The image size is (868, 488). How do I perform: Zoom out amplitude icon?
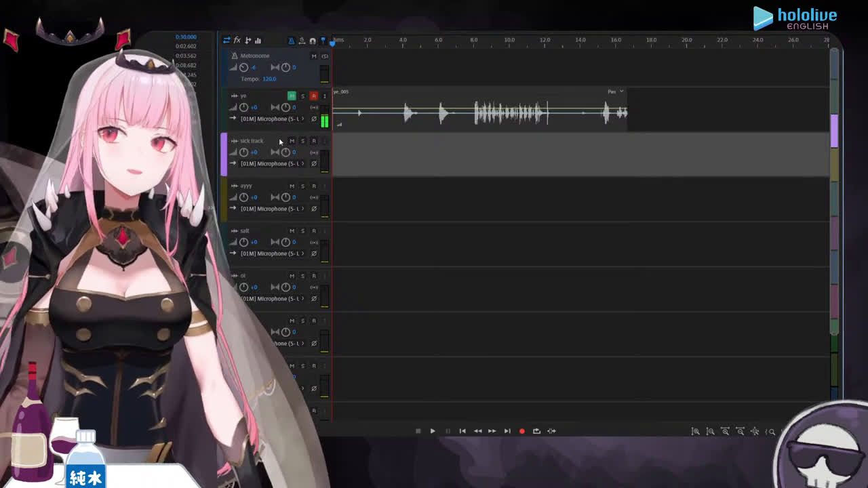[711, 431]
